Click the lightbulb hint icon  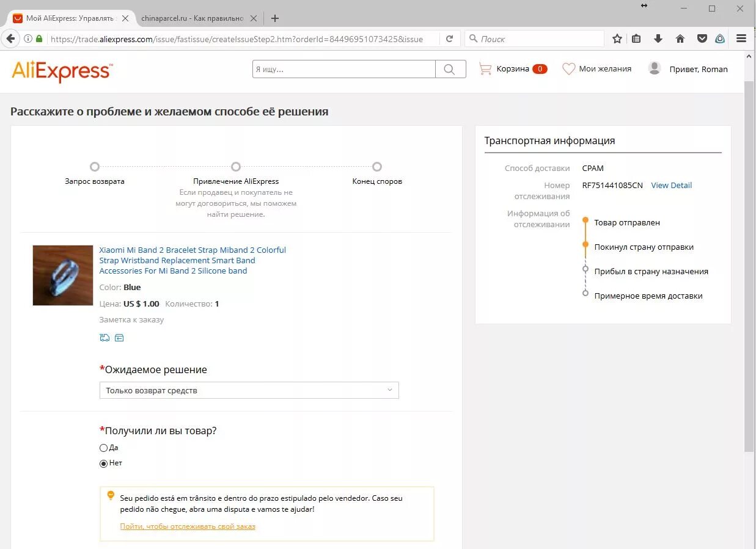tap(111, 495)
